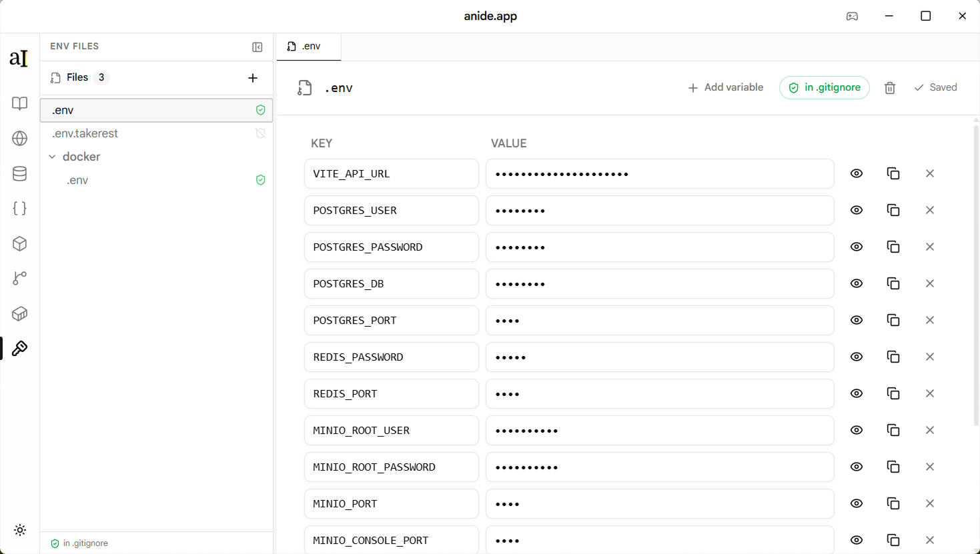Copy the POSTGRES_USER value
This screenshot has height=554, width=980.
click(893, 210)
